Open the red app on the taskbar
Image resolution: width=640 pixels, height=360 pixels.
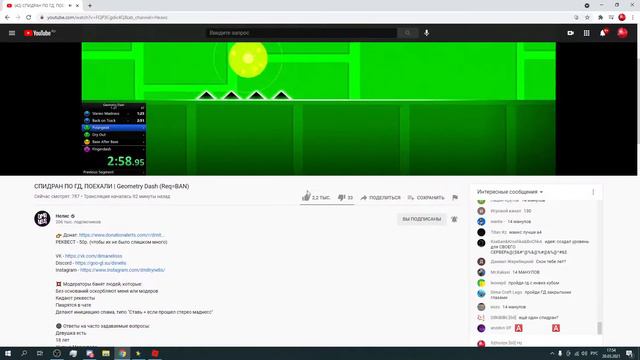tap(155, 353)
